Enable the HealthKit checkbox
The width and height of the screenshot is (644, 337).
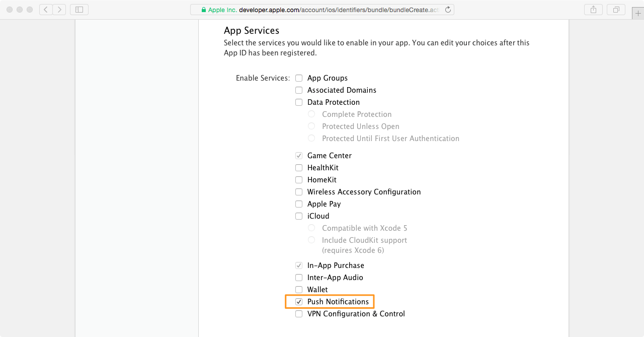tap(299, 168)
